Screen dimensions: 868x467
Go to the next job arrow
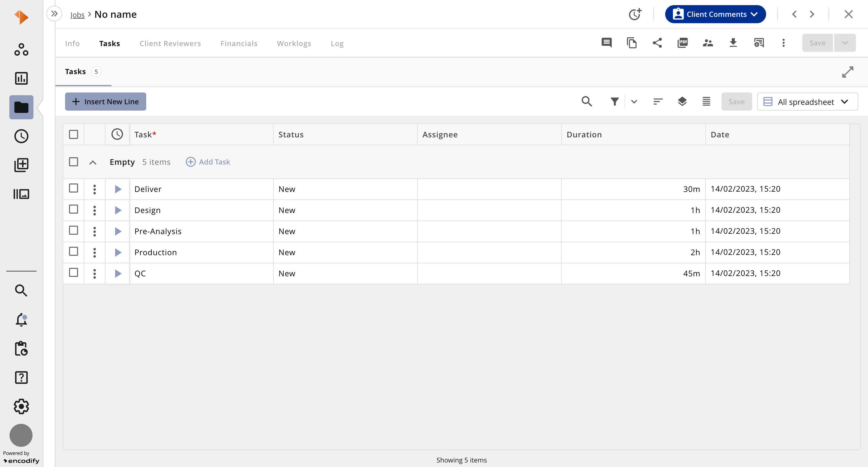tap(812, 14)
